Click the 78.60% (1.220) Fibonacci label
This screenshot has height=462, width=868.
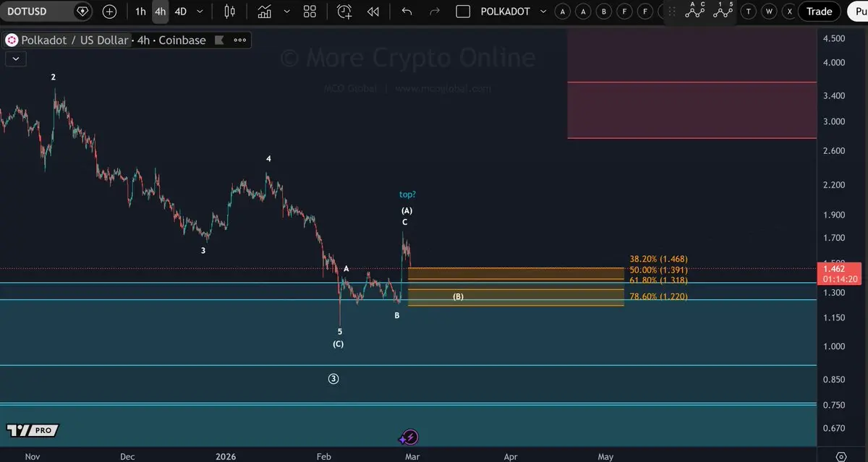pyautogui.click(x=658, y=296)
